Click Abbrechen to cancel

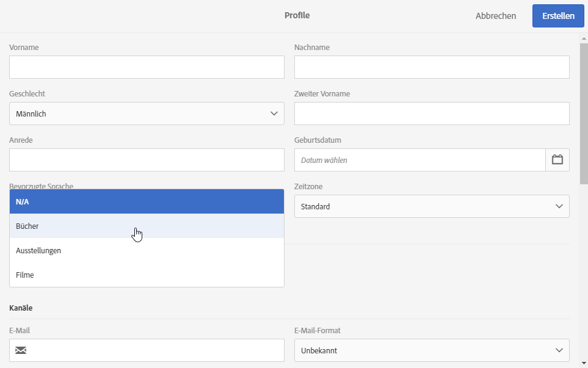tap(495, 16)
